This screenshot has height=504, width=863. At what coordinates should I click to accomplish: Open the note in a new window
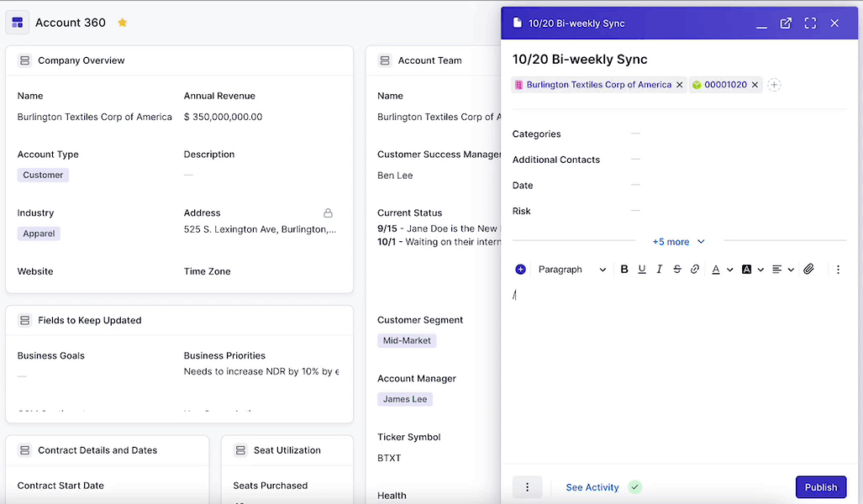(786, 24)
